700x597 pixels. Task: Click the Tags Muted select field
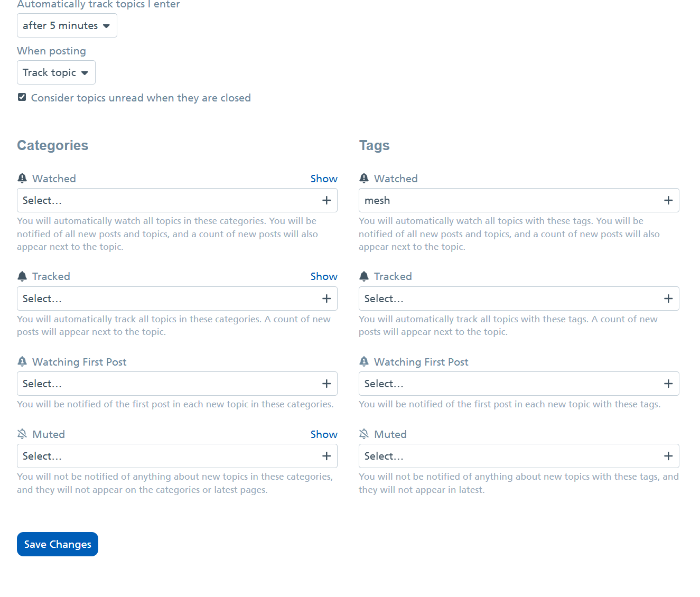pyautogui.click(x=507, y=456)
